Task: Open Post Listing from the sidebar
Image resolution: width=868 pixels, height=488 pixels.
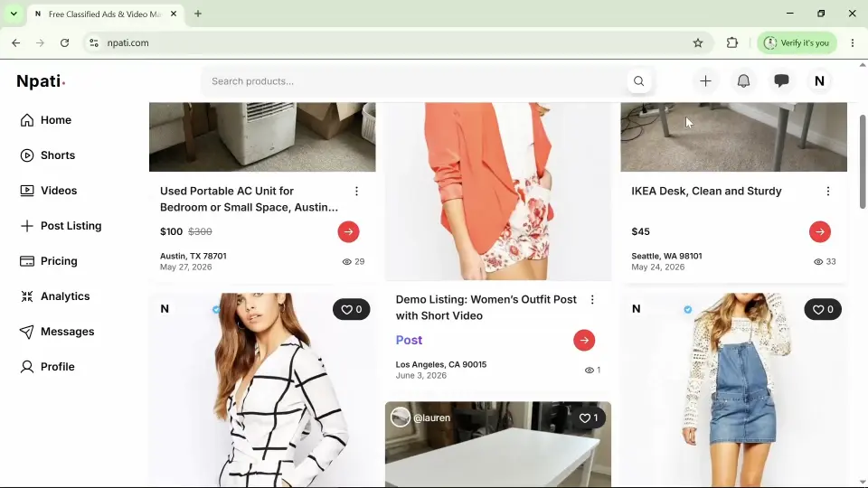Action: [x=61, y=226]
